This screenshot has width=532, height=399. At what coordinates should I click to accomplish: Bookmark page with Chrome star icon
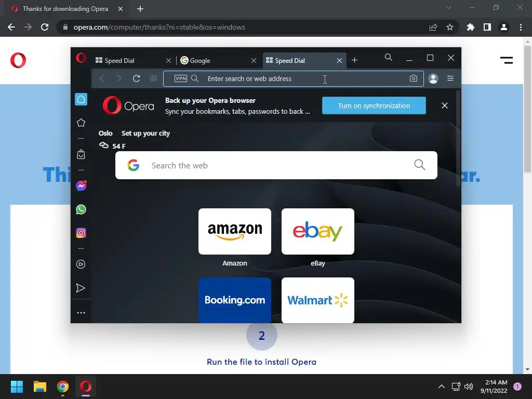(449, 27)
